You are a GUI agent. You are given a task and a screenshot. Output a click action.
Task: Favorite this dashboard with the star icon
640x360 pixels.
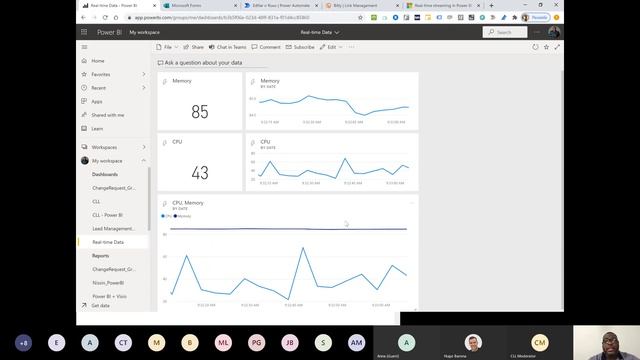click(546, 47)
